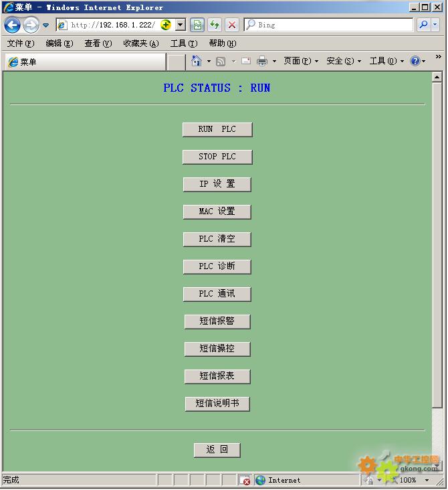
Task: Open the 工具(T) menu in menu bar
Action: pos(184,43)
